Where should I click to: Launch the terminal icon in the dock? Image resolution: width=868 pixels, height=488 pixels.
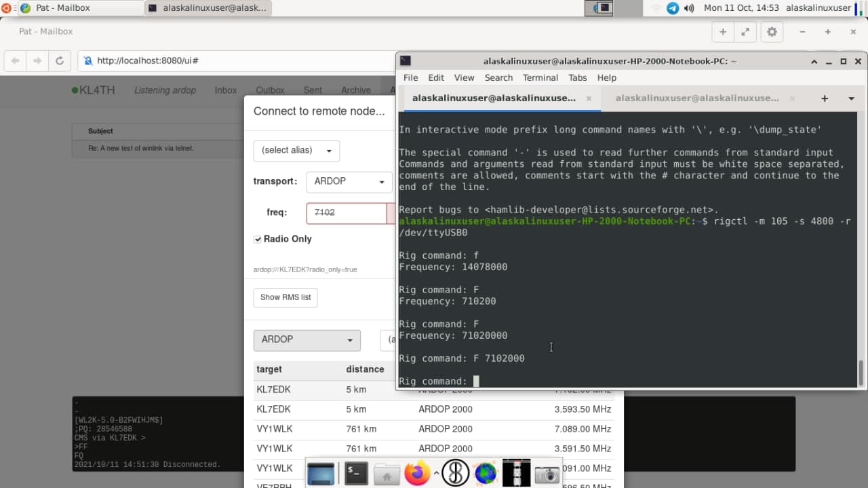[356, 473]
